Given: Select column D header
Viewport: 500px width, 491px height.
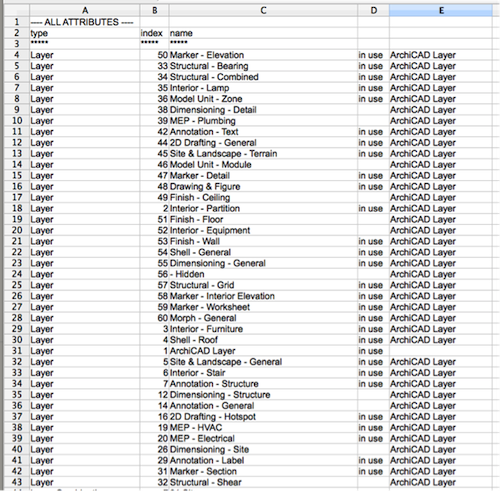Looking at the screenshot, I should 373,11.
